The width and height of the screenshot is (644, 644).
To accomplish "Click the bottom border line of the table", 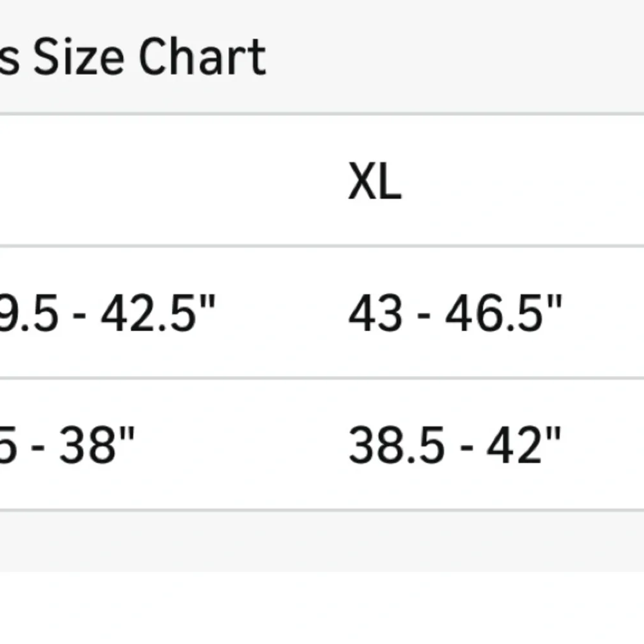I will 322,510.
